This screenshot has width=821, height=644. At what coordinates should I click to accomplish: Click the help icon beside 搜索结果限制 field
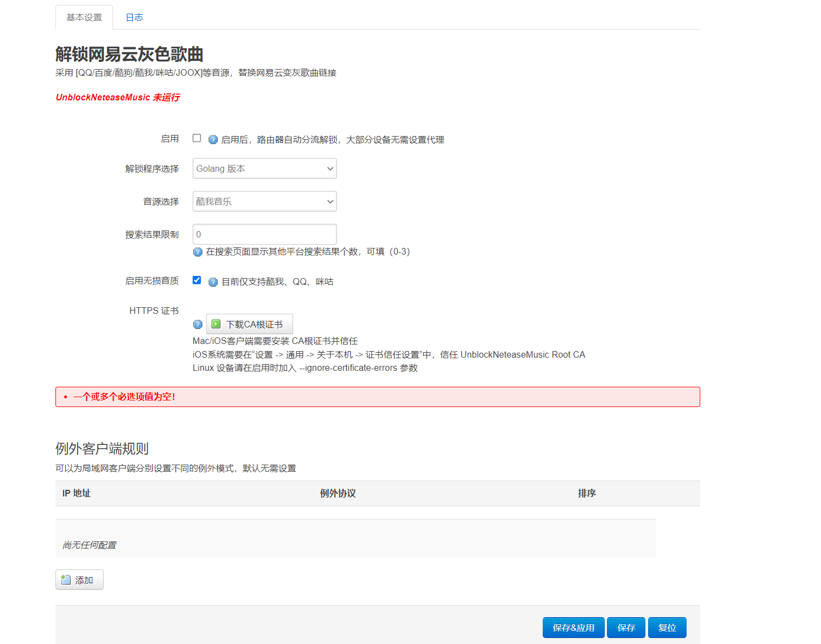click(197, 252)
